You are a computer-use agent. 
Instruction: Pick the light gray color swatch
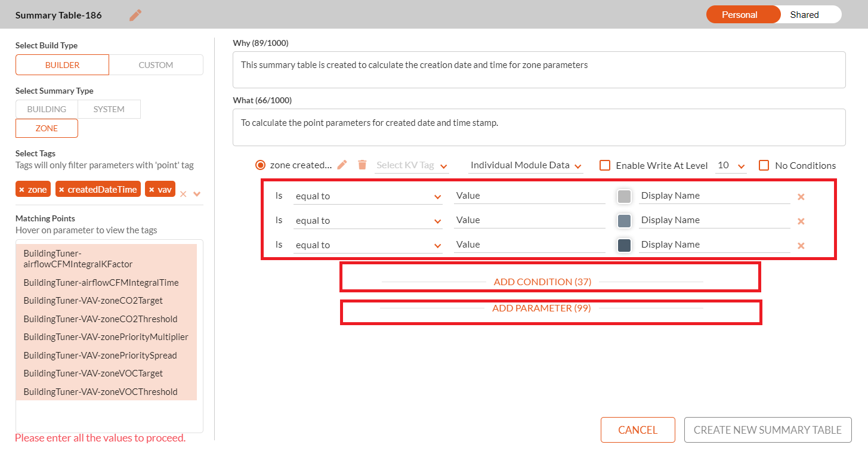point(624,196)
